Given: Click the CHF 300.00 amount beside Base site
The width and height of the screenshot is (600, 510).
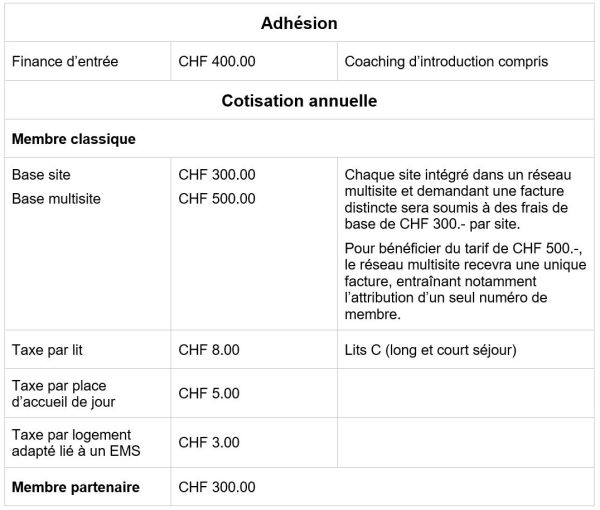Looking at the screenshot, I should coord(216,175).
